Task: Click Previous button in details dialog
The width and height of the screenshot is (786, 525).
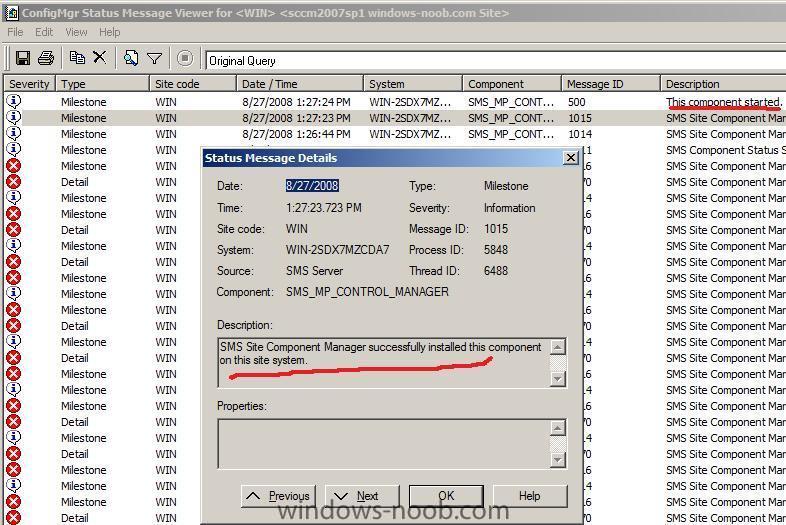Action: pyautogui.click(x=278, y=496)
